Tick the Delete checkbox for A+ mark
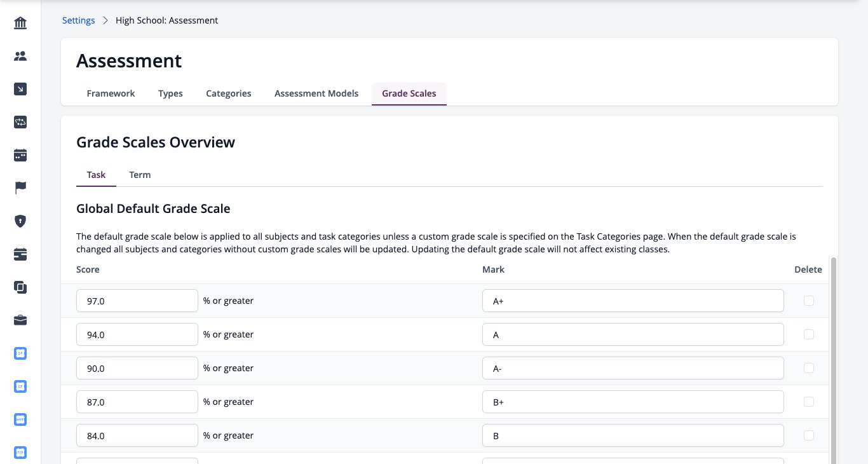The width and height of the screenshot is (868, 464). (x=808, y=301)
